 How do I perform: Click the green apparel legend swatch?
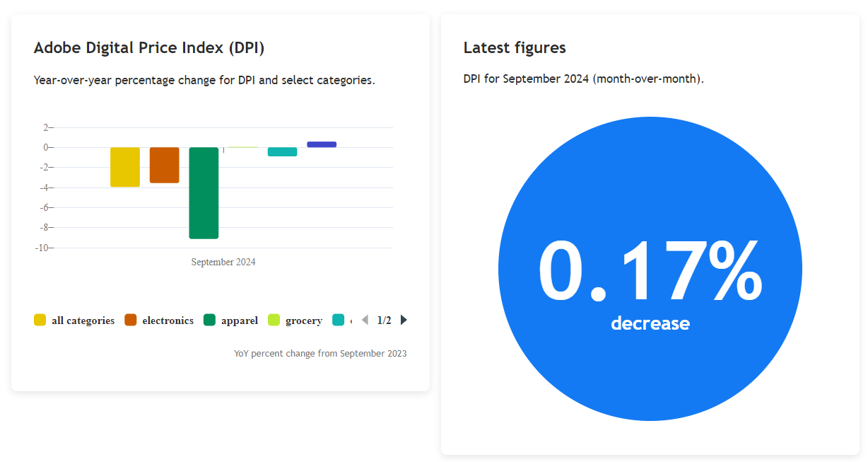210,320
